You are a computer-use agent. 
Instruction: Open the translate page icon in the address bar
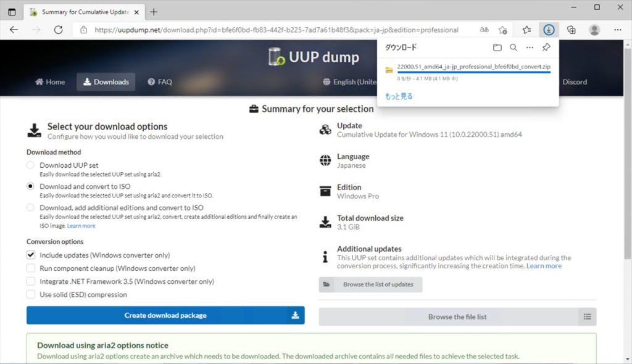click(484, 30)
